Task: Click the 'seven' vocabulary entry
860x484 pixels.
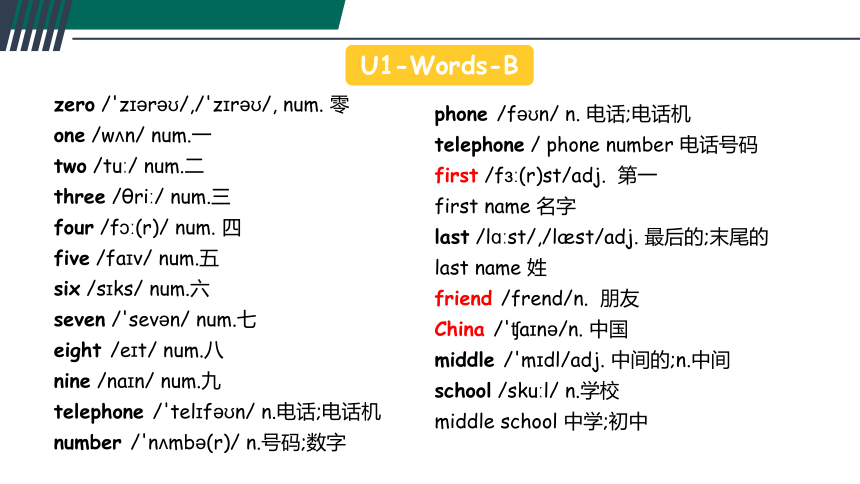Action: tap(155, 319)
